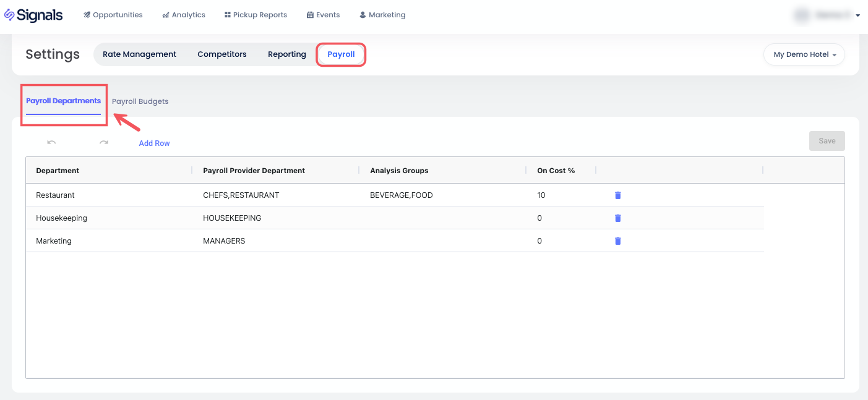The width and height of the screenshot is (868, 400).
Task: Click the undo arrow icon
Action: coord(51,143)
